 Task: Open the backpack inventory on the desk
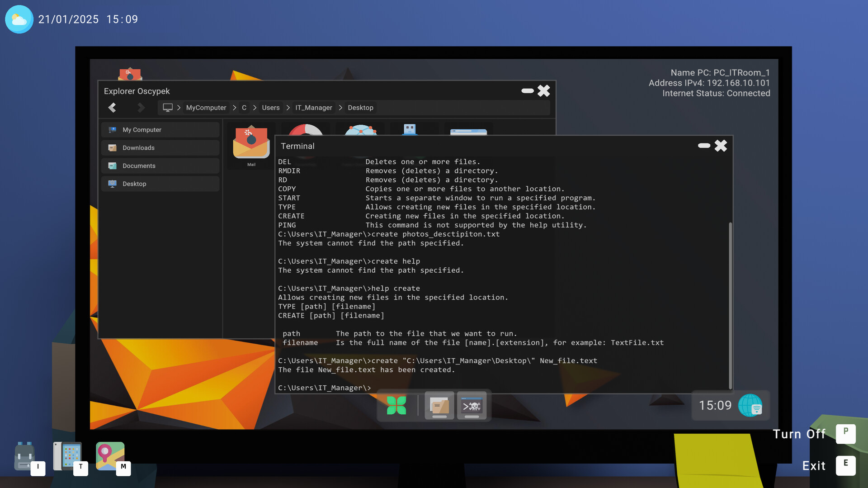click(24, 457)
